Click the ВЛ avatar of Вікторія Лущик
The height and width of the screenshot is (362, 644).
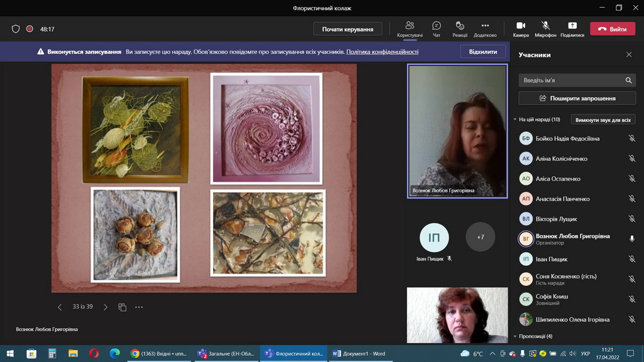pyautogui.click(x=526, y=219)
